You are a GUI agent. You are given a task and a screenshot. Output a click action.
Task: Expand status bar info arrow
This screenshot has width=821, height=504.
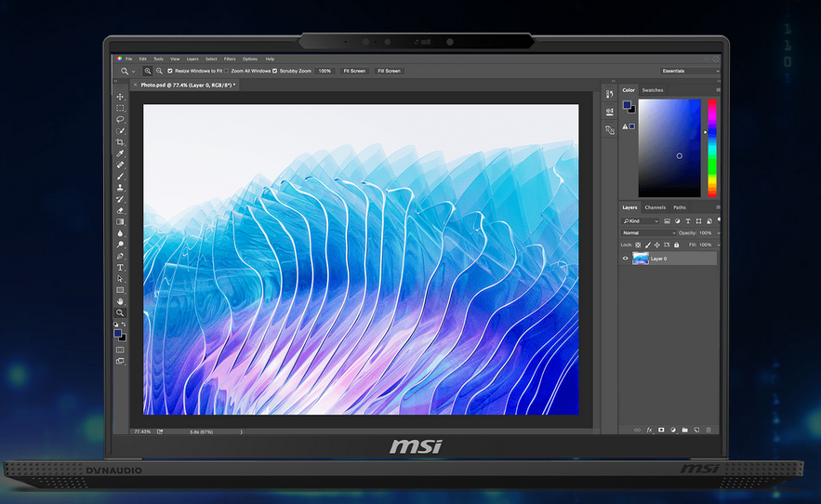pos(242,432)
